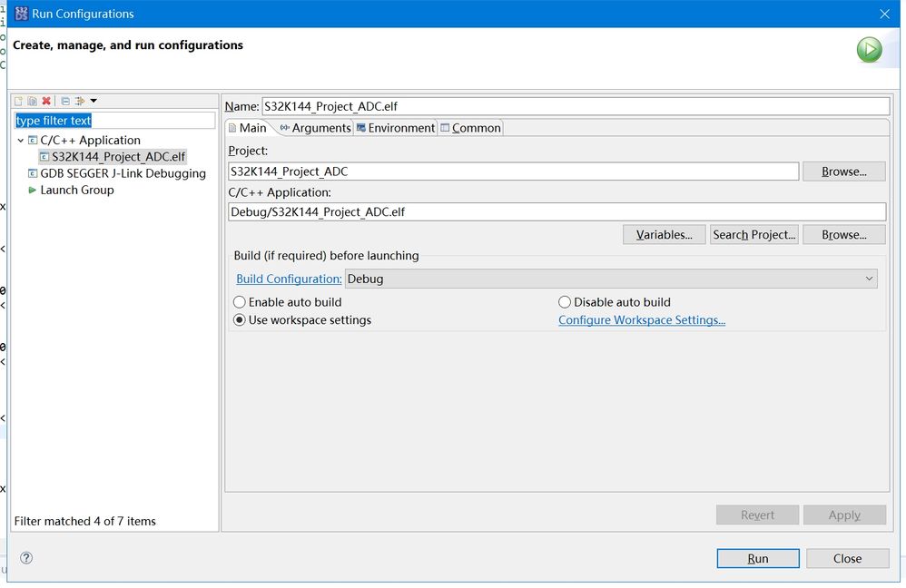Click the Variables... button

664,234
